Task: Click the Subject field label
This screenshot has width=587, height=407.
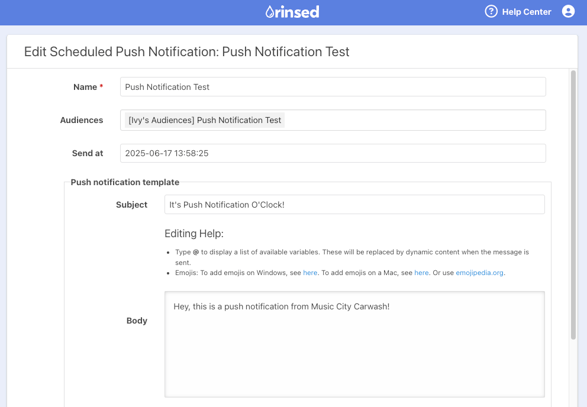Action: (131, 205)
